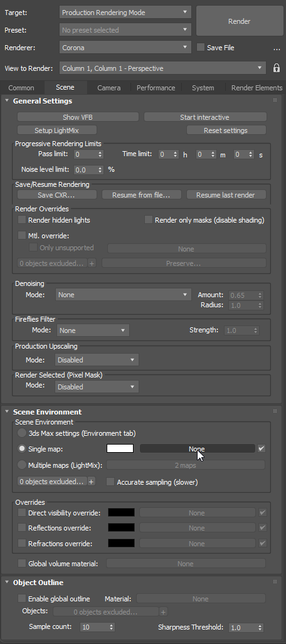Collapse the Scene Environment rollout
286x644 pixels.
coord(7,411)
